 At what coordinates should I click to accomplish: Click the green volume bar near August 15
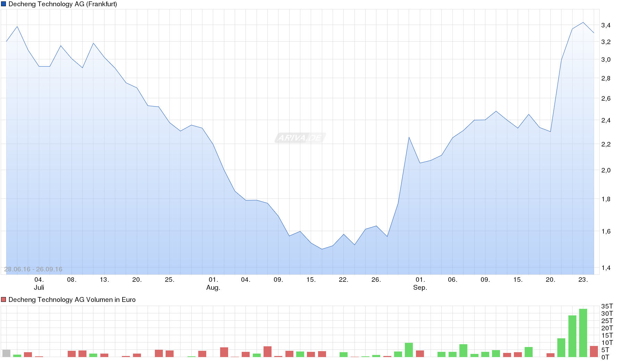click(x=300, y=353)
